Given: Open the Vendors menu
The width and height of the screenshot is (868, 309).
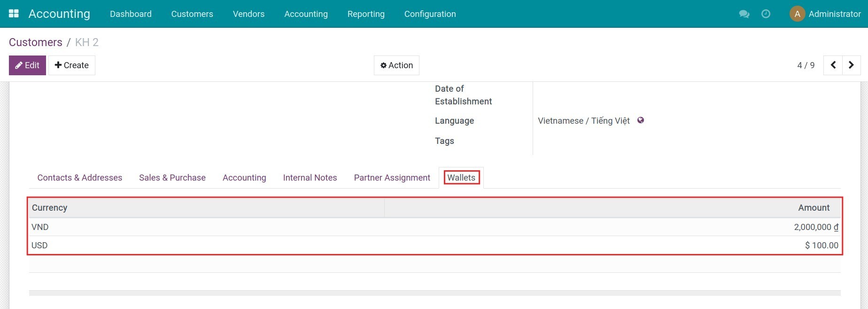Looking at the screenshot, I should tap(248, 14).
